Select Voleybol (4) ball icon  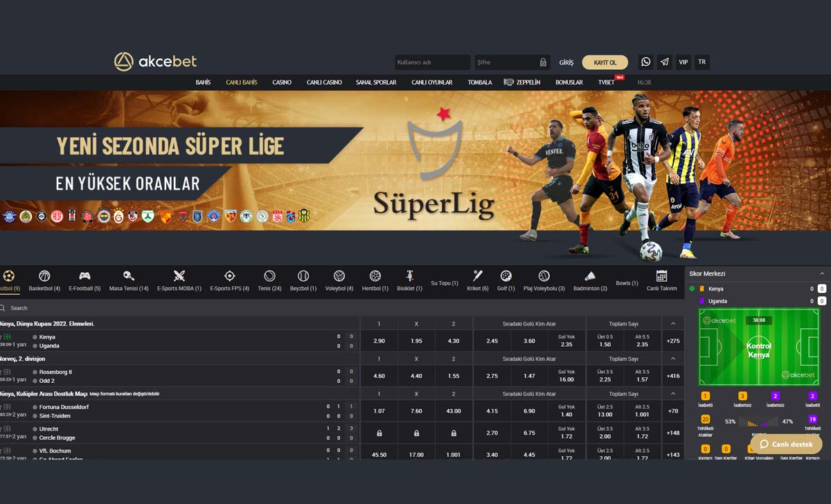tap(339, 276)
